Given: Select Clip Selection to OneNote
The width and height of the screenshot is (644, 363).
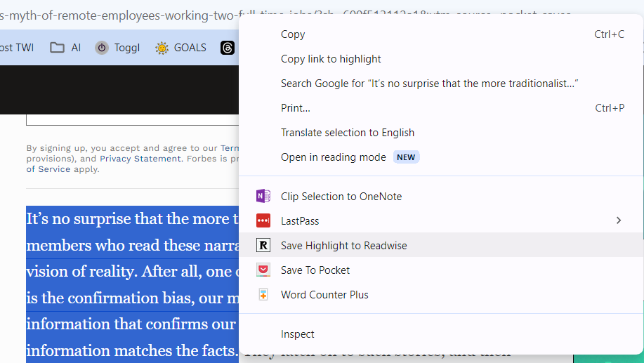Looking at the screenshot, I should pos(441,197).
